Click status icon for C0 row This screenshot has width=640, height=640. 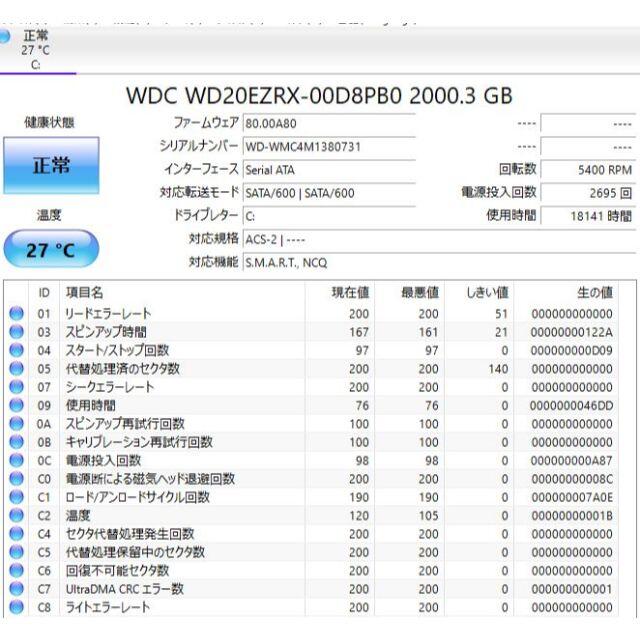(17, 479)
